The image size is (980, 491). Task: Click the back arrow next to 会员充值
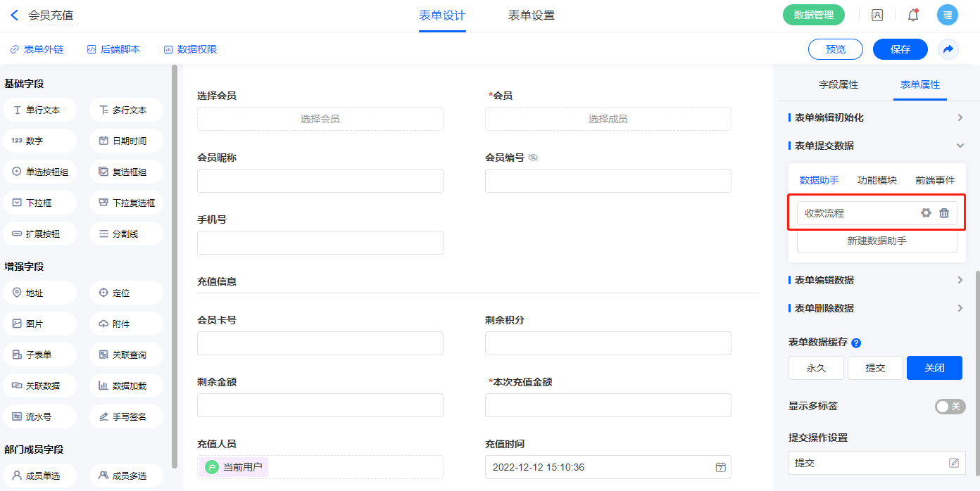[x=14, y=15]
